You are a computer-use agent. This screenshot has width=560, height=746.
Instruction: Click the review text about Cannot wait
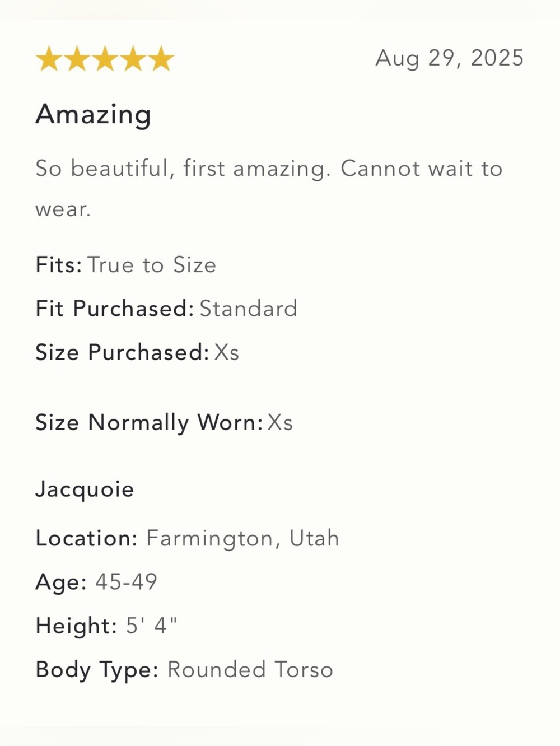click(x=269, y=189)
